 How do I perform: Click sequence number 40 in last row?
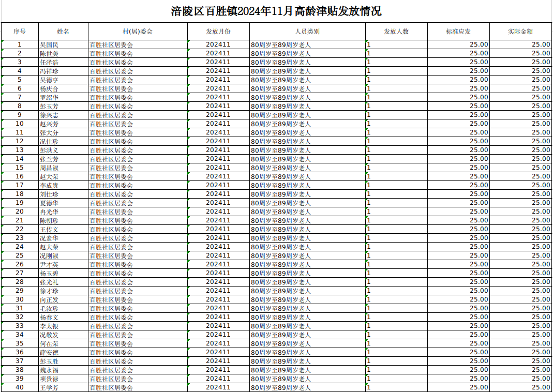20,387
